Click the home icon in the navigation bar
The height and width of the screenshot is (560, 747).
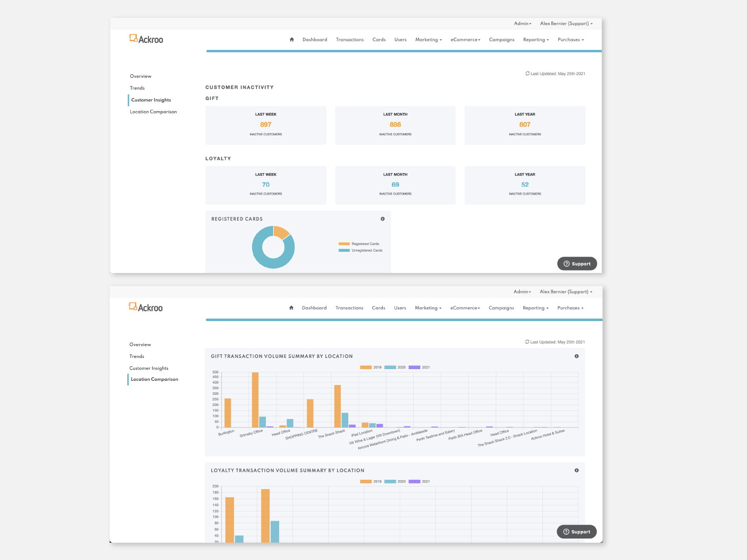pos(292,40)
